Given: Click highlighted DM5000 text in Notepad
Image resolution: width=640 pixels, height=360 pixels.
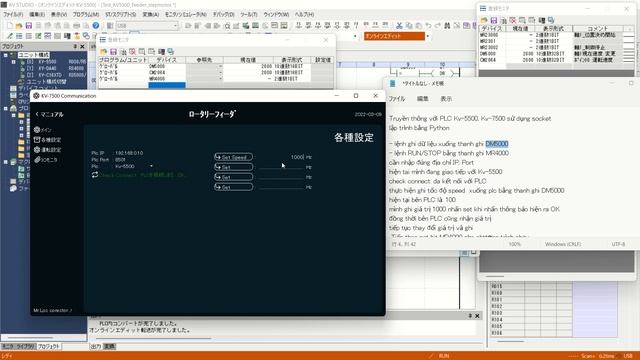Looking at the screenshot, I should pyautogui.click(x=497, y=144).
